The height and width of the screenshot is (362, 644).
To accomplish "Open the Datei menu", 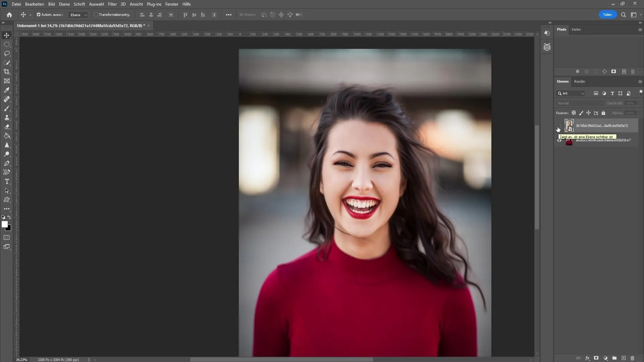I will pyautogui.click(x=16, y=4).
